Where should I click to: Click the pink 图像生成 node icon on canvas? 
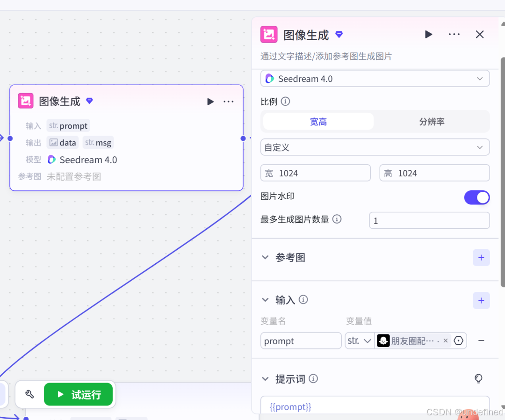pos(26,101)
